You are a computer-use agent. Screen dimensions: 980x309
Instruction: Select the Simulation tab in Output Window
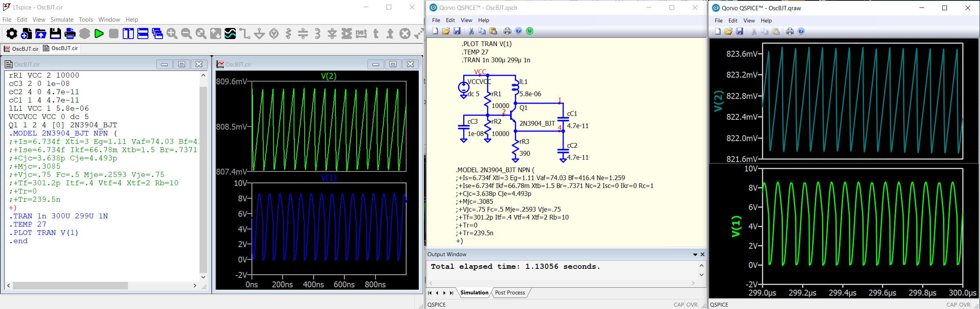(x=474, y=292)
